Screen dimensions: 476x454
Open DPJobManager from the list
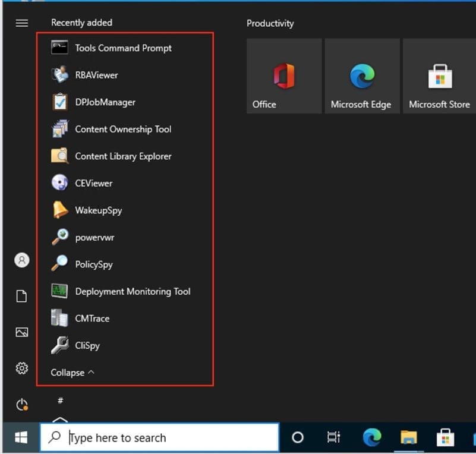point(105,102)
